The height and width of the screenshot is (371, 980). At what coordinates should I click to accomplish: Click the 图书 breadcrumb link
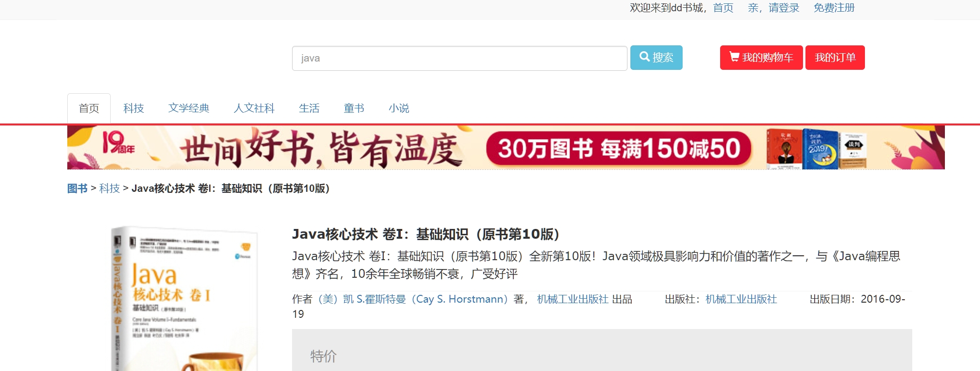click(x=78, y=188)
